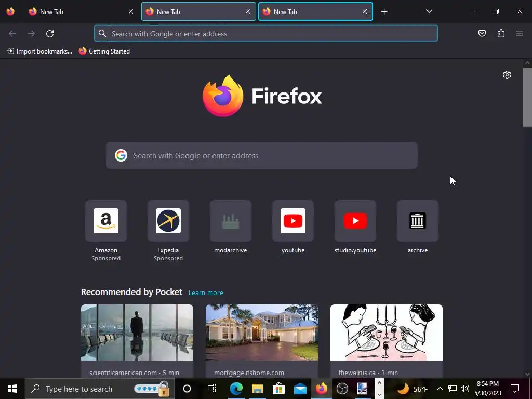The width and height of the screenshot is (532, 399).
Task: Click password padlock icon in taskbar search
Action: [164, 389]
